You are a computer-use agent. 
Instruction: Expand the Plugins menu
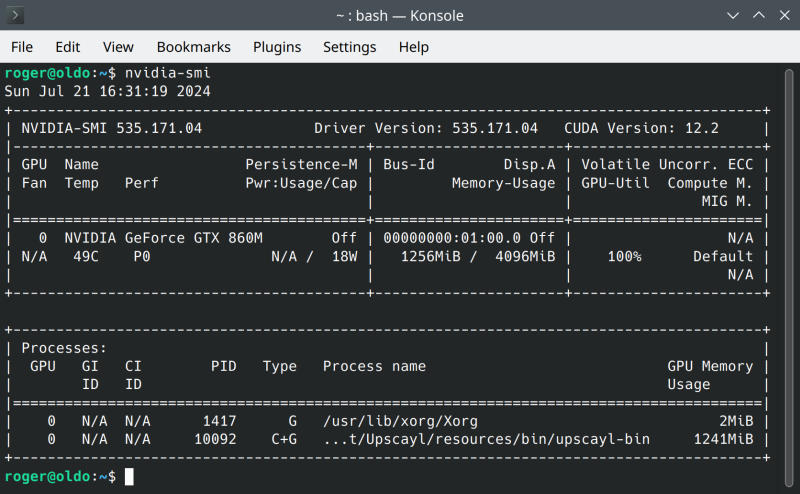click(277, 47)
